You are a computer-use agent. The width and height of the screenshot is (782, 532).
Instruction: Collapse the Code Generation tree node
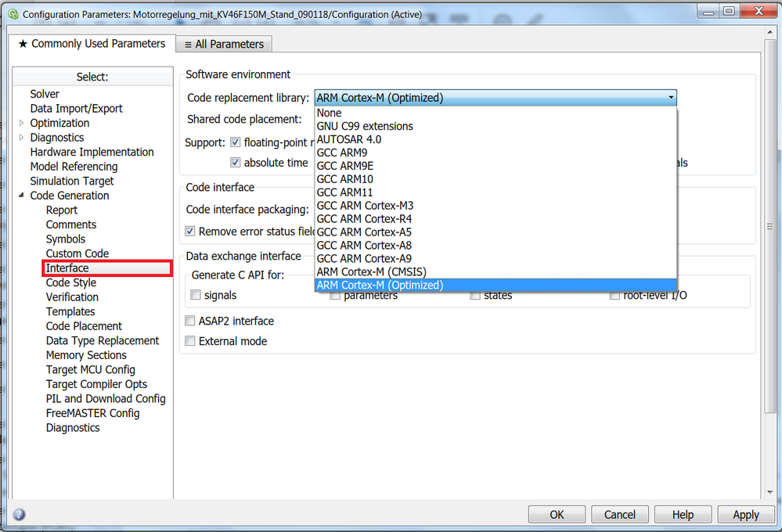21,196
